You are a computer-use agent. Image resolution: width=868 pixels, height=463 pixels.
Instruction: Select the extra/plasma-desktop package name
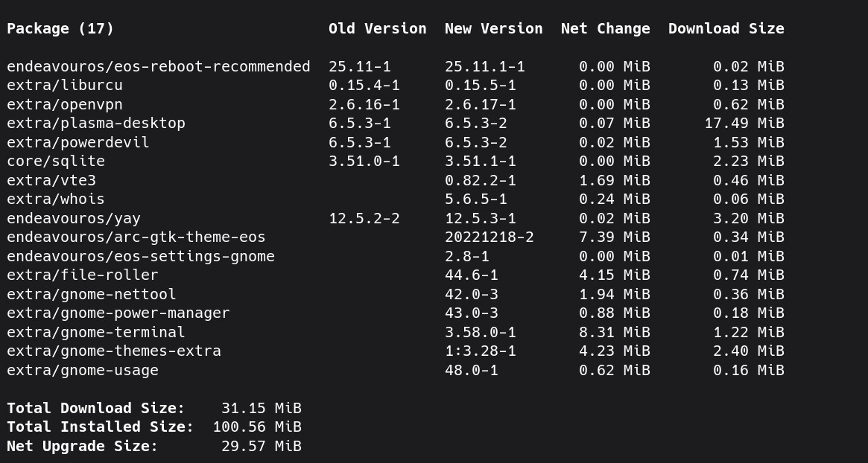pyautogui.click(x=96, y=124)
